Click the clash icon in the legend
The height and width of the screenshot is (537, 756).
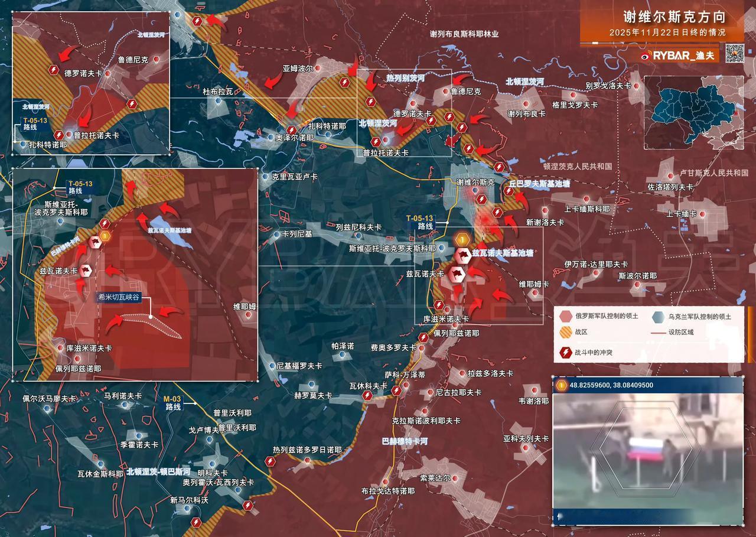[565, 352]
